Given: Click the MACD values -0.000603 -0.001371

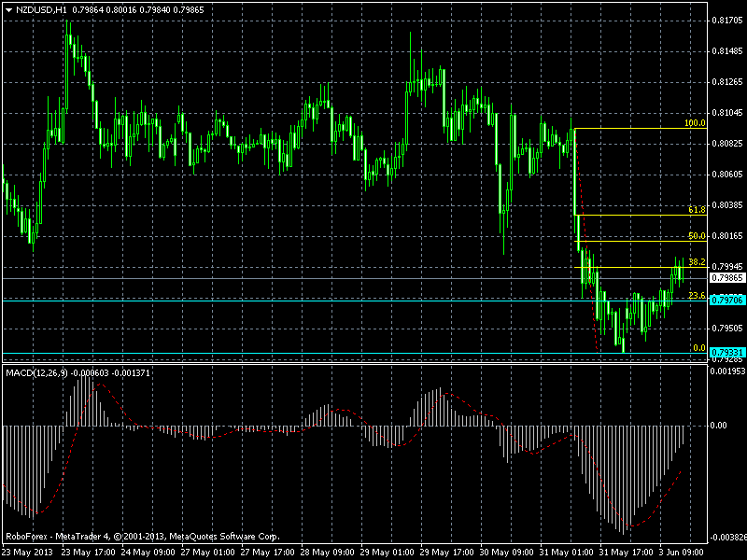Looking at the screenshot, I should click(x=110, y=372).
